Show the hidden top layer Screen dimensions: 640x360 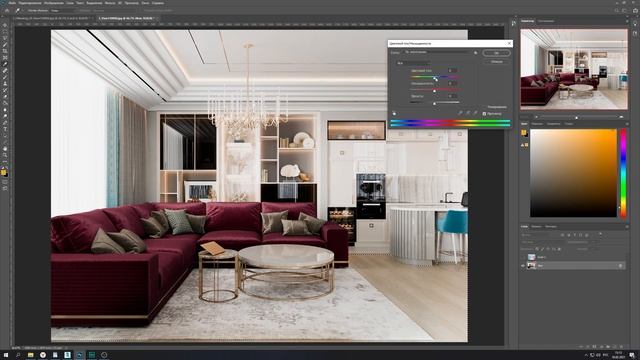tap(523, 257)
